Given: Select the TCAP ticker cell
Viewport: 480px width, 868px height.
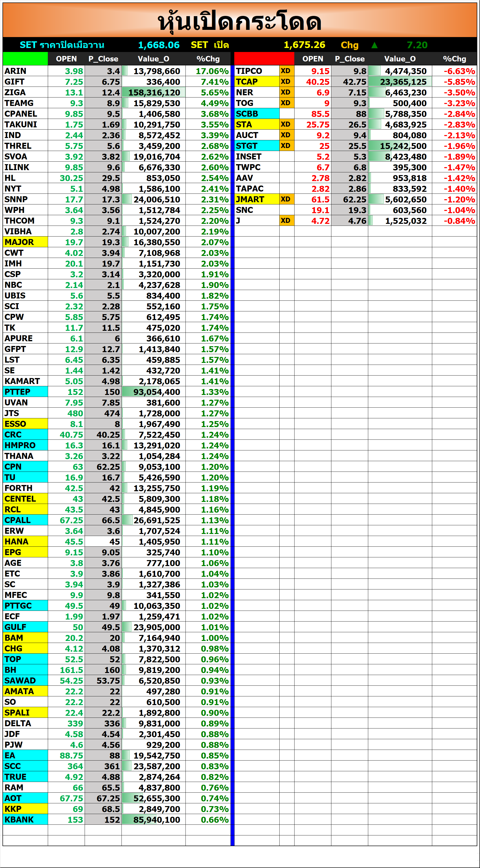Looking at the screenshot, I should (x=257, y=82).
